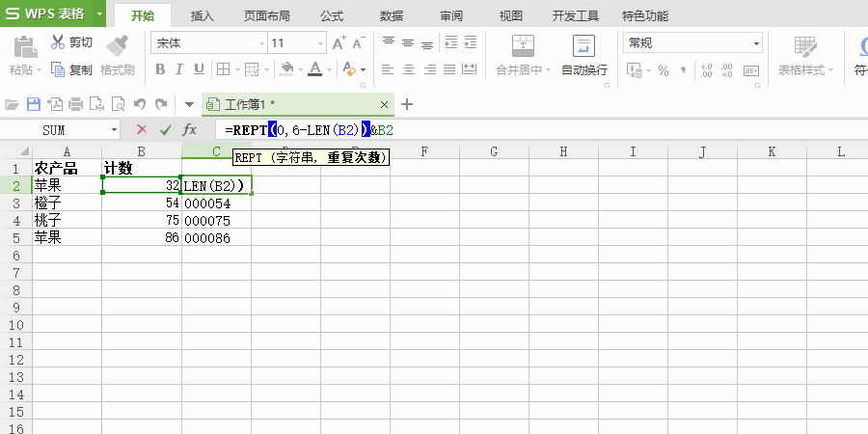
Task: Click the 自动换行 wrap text button
Action: point(583,56)
